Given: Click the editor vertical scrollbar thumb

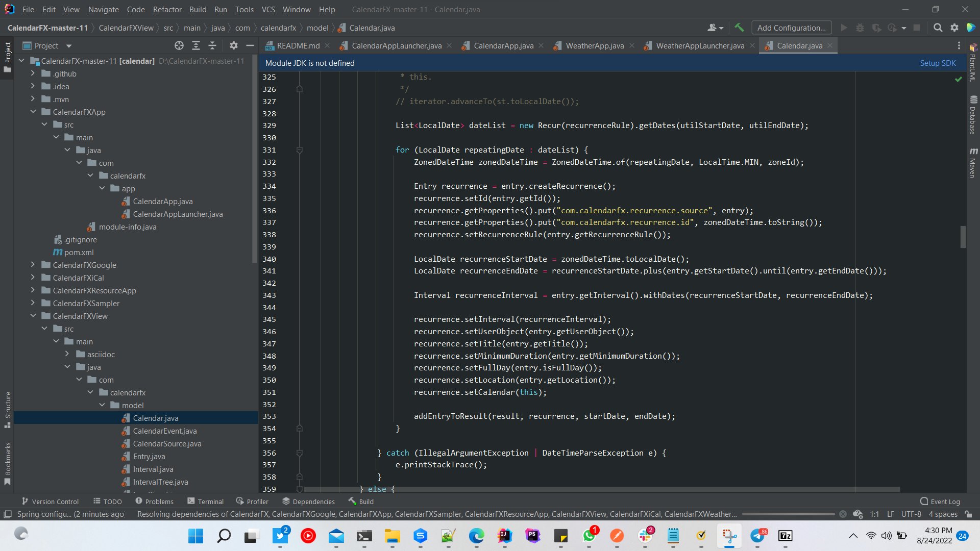Looking at the screenshot, I should tap(963, 237).
